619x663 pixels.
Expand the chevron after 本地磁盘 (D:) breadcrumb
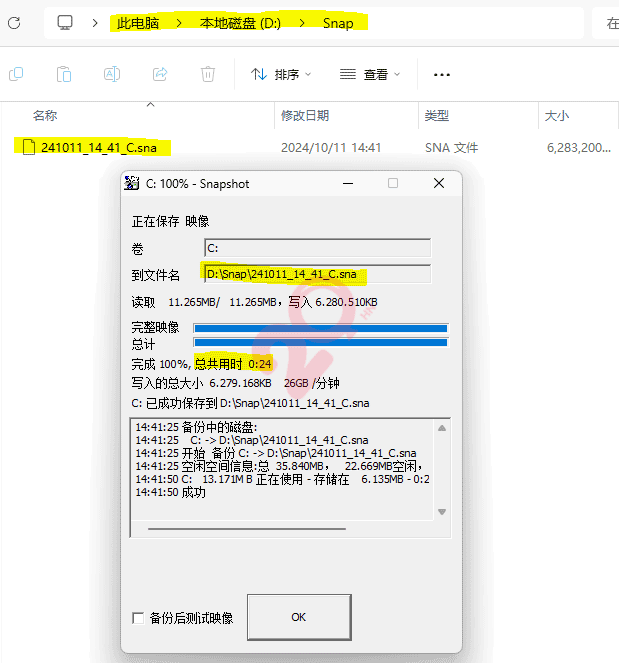point(301,22)
